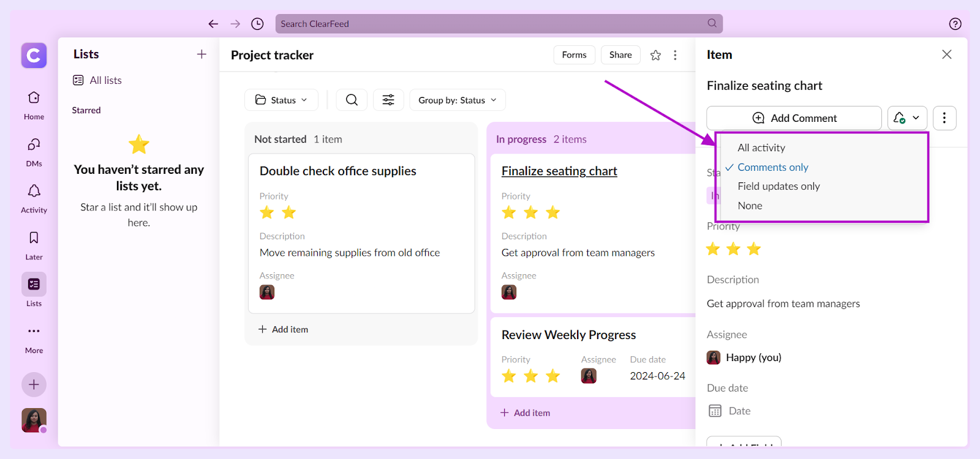
Task: Star the Project tracker list
Action: (x=655, y=55)
